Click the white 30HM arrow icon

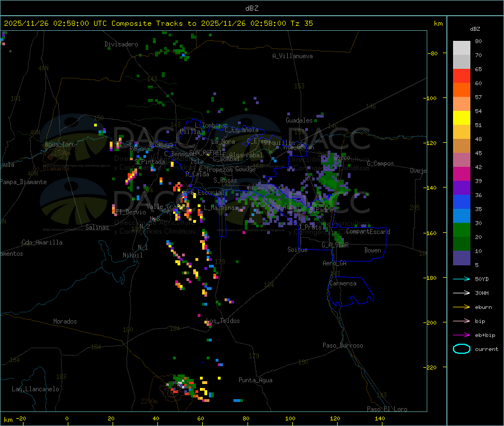461,293
